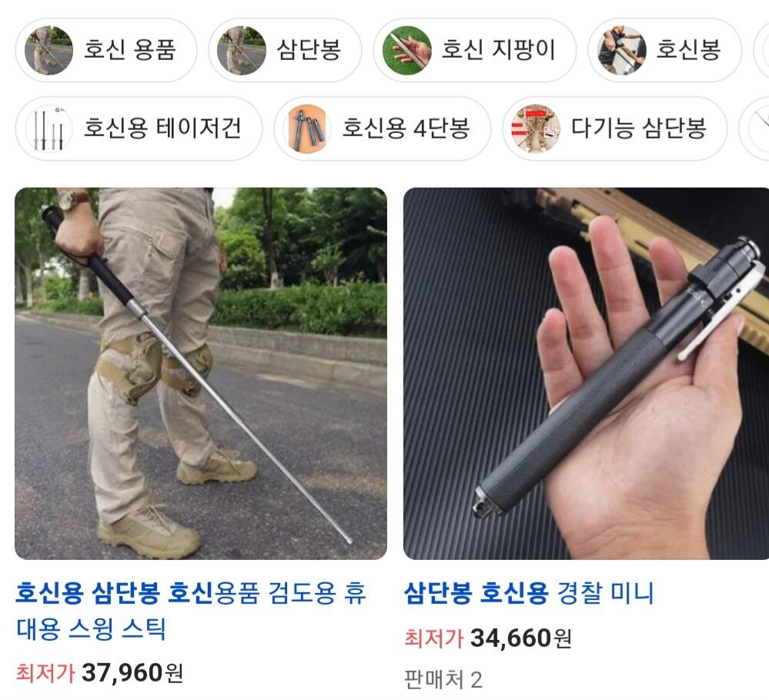Select the 삼단봉 filter chip label
Viewport: 769px width, 700px height.
click(x=309, y=50)
